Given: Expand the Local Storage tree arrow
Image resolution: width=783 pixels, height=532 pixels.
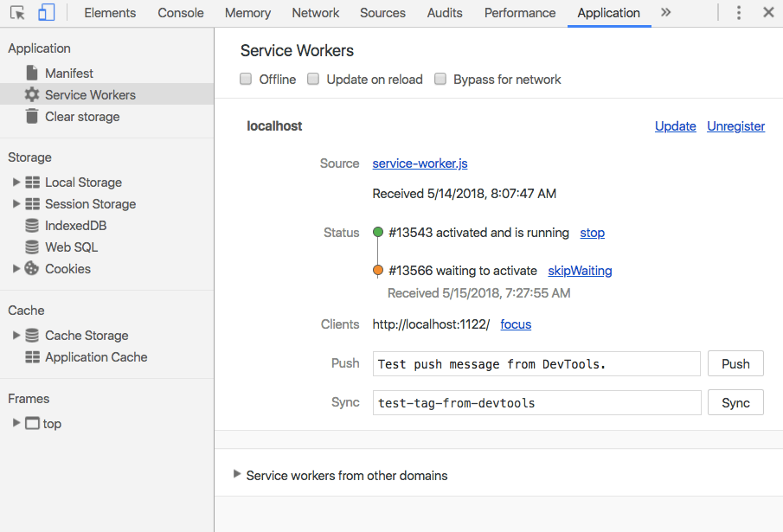Looking at the screenshot, I should pyautogui.click(x=16, y=183).
